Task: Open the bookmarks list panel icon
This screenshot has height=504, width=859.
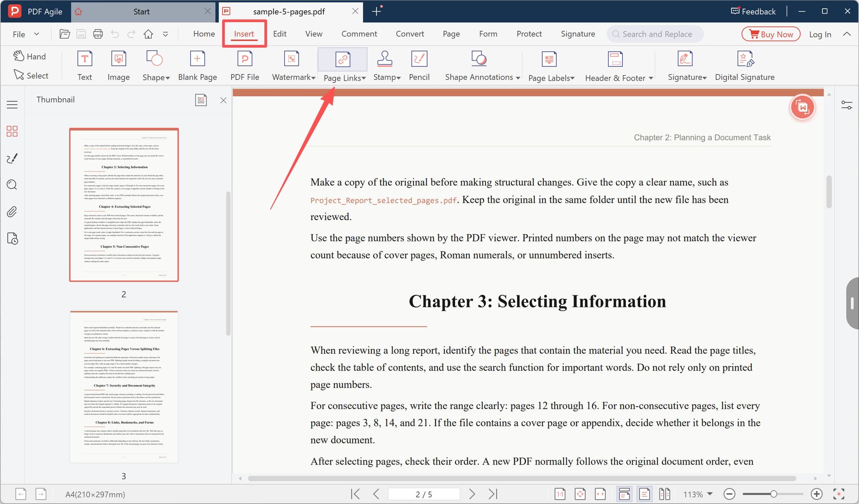Action: (12, 105)
